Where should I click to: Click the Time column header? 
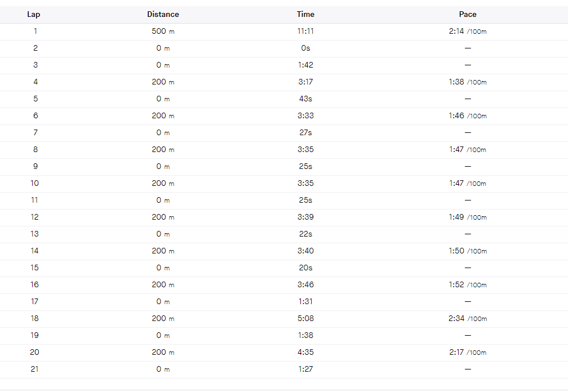click(305, 15)
